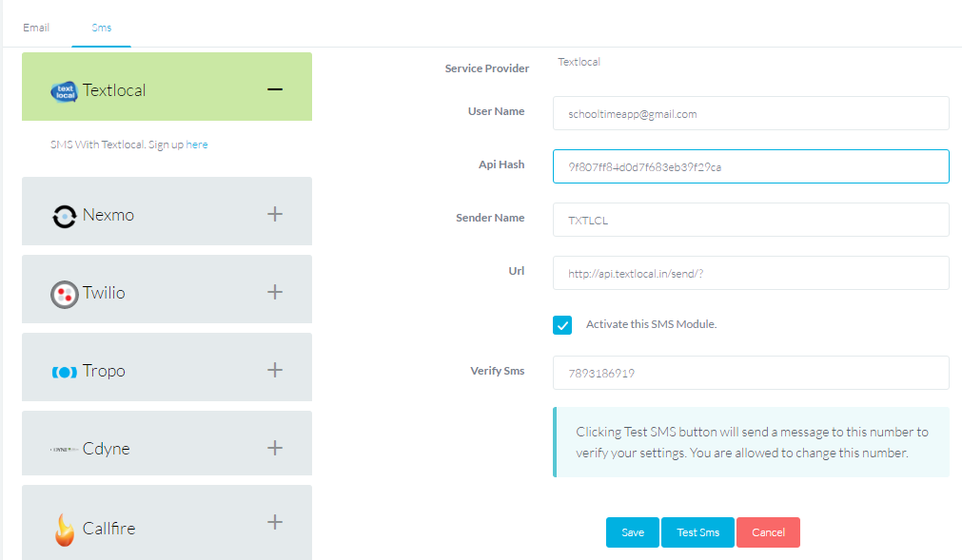Click the Api Hash label
The width and height of the screenshot is (962, 560).
click(x=501, y=164)
